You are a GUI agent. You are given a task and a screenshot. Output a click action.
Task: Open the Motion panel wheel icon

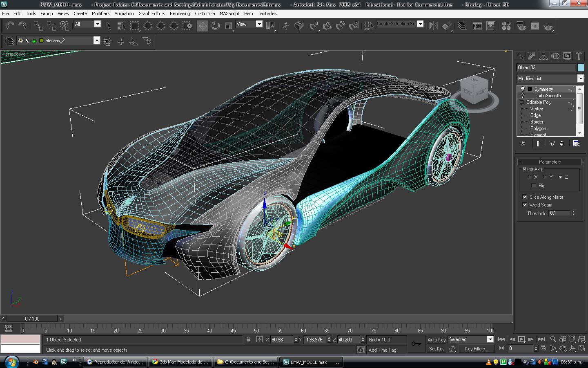(555, 56)
